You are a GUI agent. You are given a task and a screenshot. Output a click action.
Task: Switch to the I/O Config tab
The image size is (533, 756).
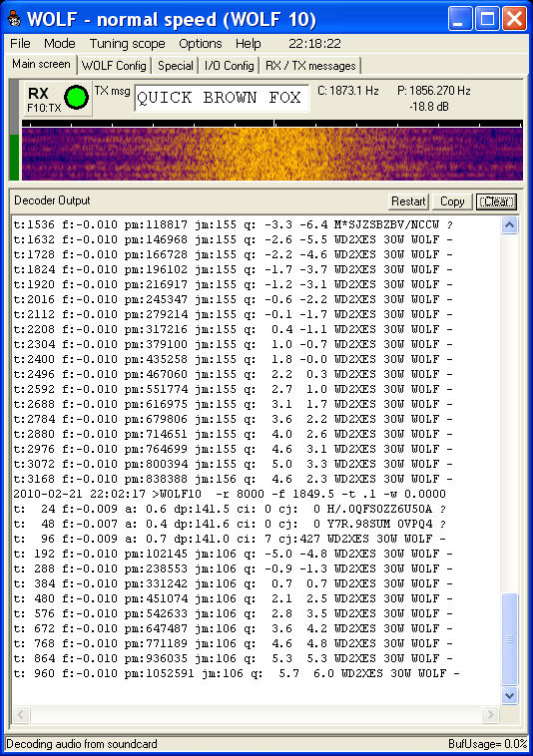point(230,66)
